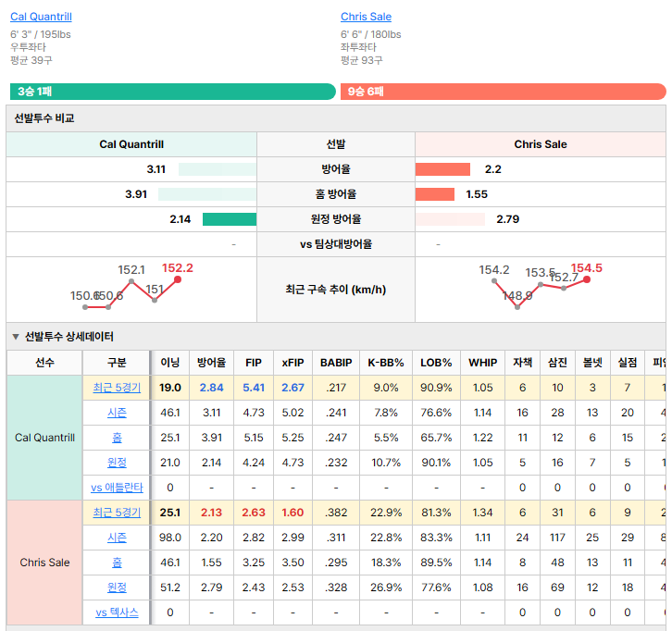672x631 pixels.
Task: Click the 홈 방어율 row label
Action: [x=336, y=194]
